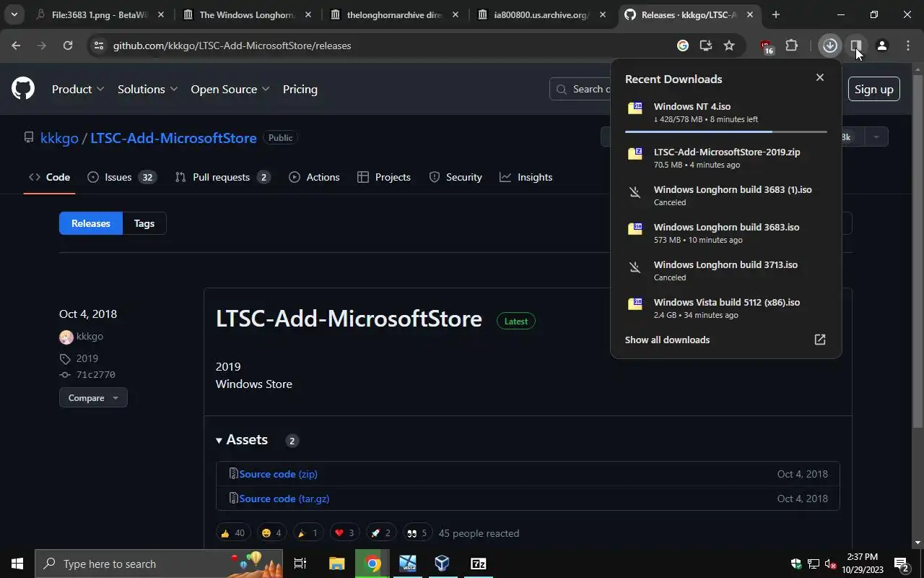Open the 2019 tag link

(x=87, y=358)
